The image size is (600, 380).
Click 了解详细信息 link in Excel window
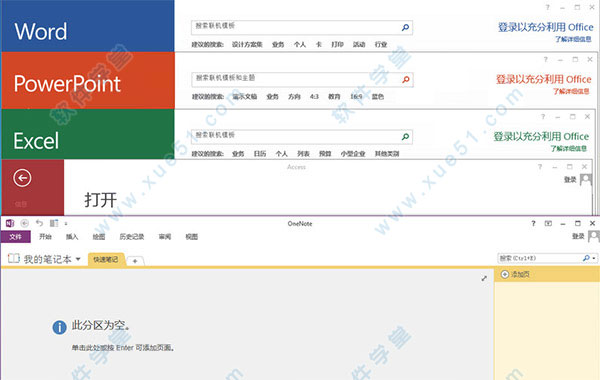coord(569,148)
